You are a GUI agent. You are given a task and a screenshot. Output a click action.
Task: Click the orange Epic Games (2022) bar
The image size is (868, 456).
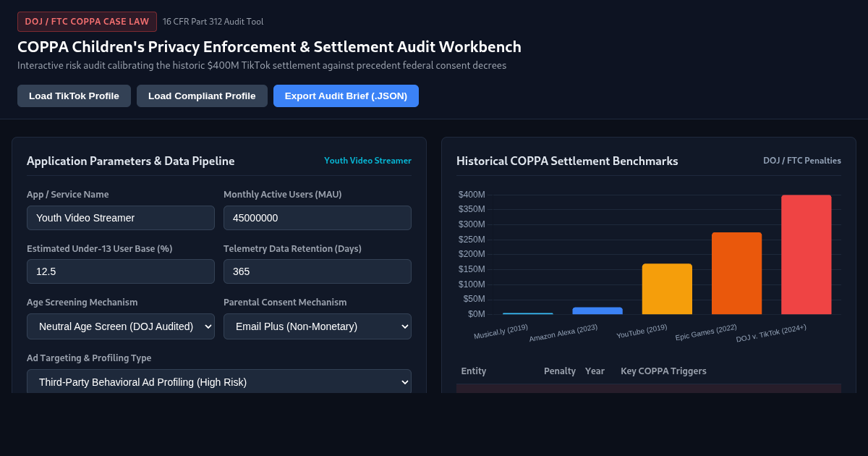[736, 274]
